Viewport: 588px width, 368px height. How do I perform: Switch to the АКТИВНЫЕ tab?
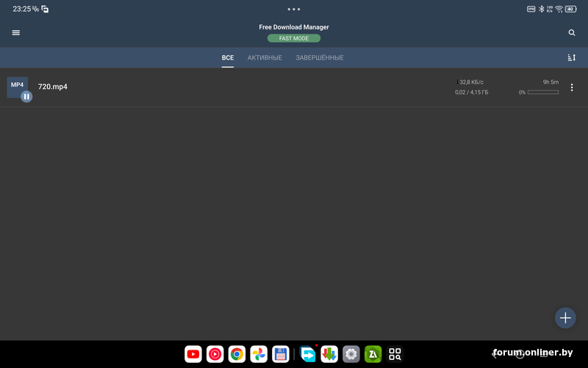[265, 57]
